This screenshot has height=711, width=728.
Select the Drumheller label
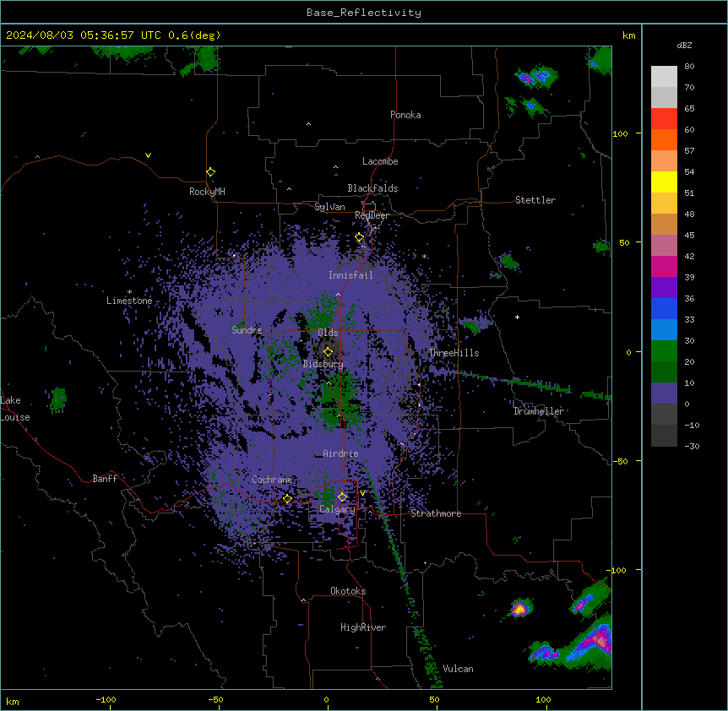[x=539, y=411]
